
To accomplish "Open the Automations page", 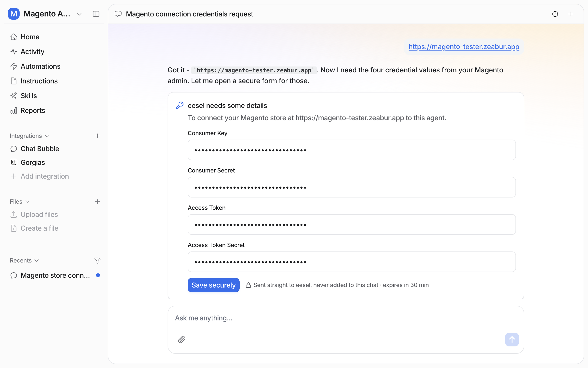I will tap(54, 66).
